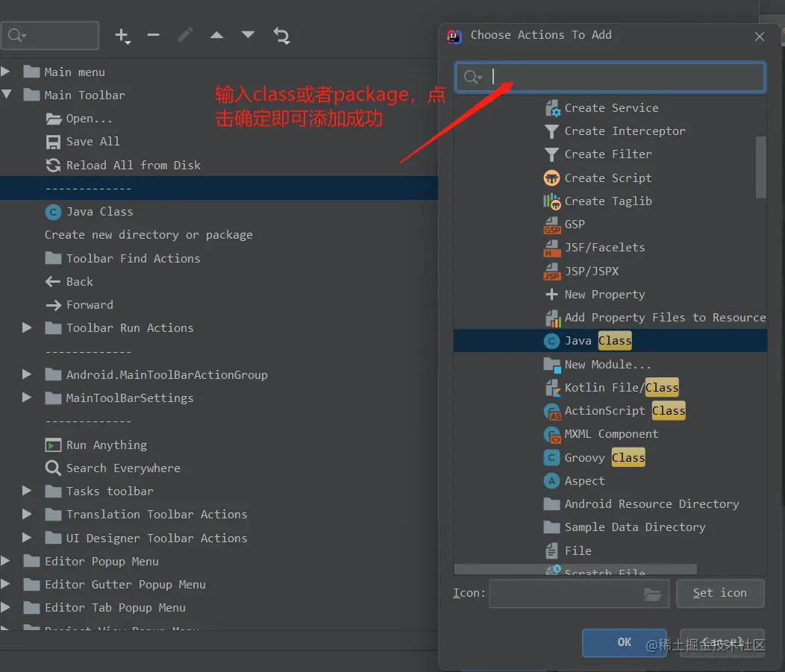
Task: Expand Tasks toolbar group
Action: (27, 491)
